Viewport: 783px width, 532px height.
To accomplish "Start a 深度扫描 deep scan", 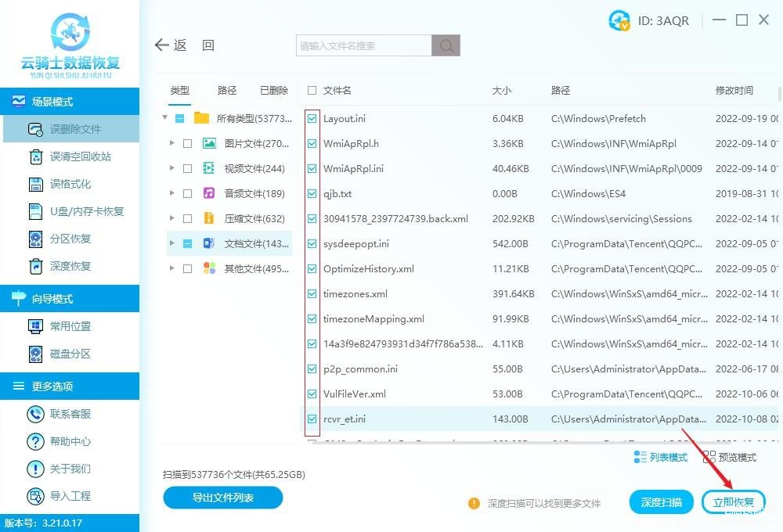I will pyautogui.click(x=662, y=502).
